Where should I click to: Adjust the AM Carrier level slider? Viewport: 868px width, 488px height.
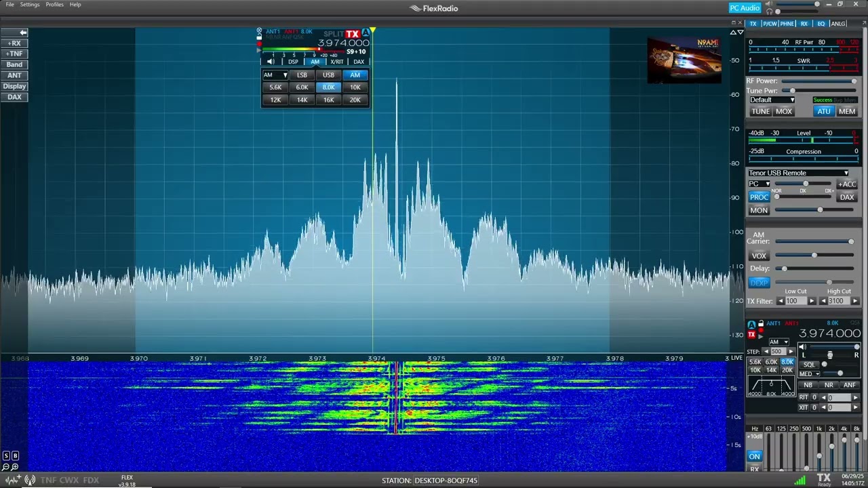(814, 241)
